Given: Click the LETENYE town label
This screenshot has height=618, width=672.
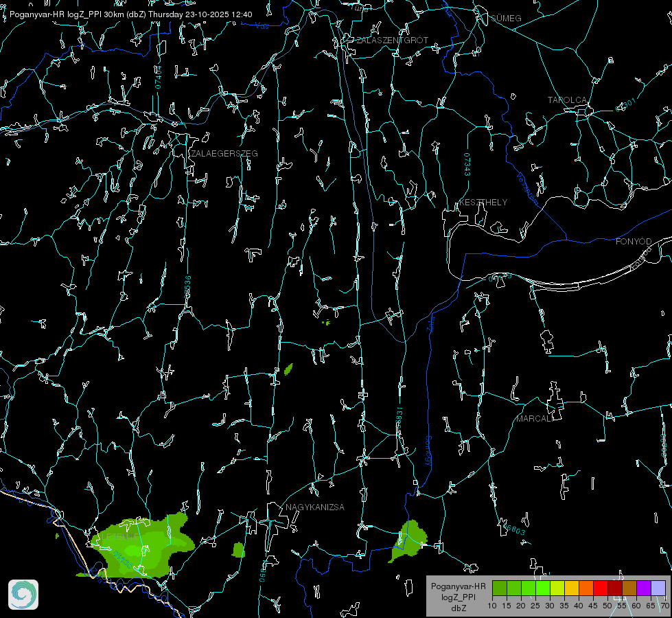Looking at the screenshot, I should coord(120,536).
